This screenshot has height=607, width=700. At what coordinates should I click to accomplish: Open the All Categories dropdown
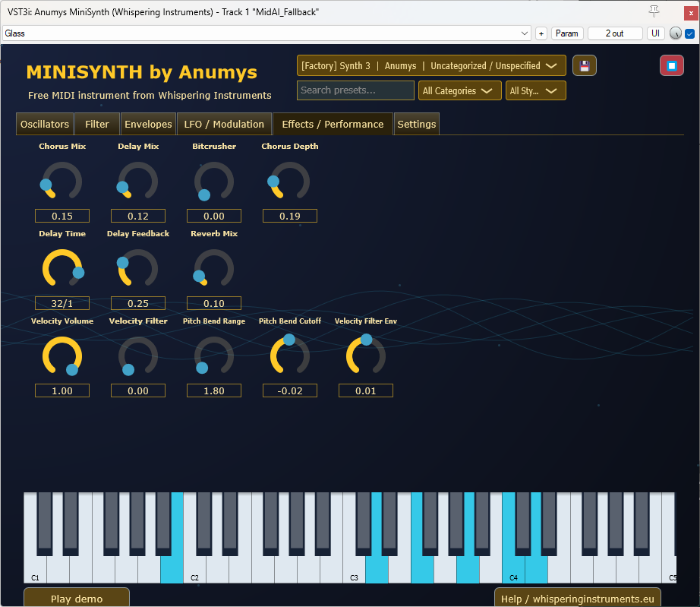(x=460, y=90)
